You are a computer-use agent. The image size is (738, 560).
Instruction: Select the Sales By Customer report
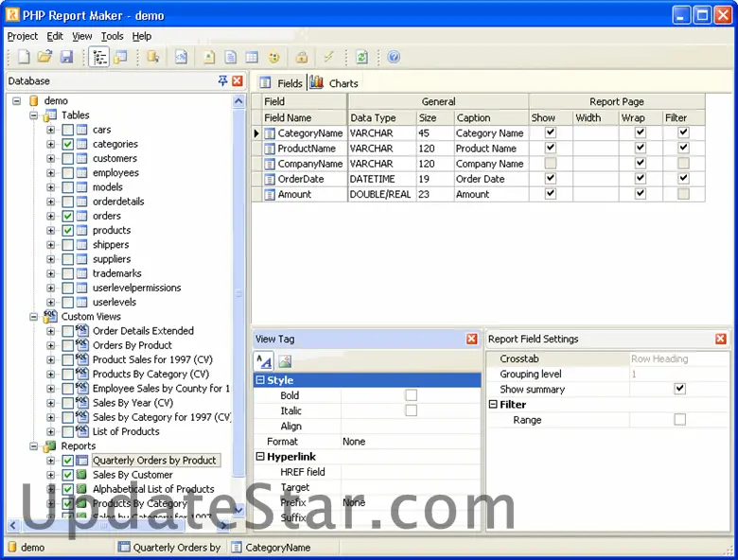(132, 475)
